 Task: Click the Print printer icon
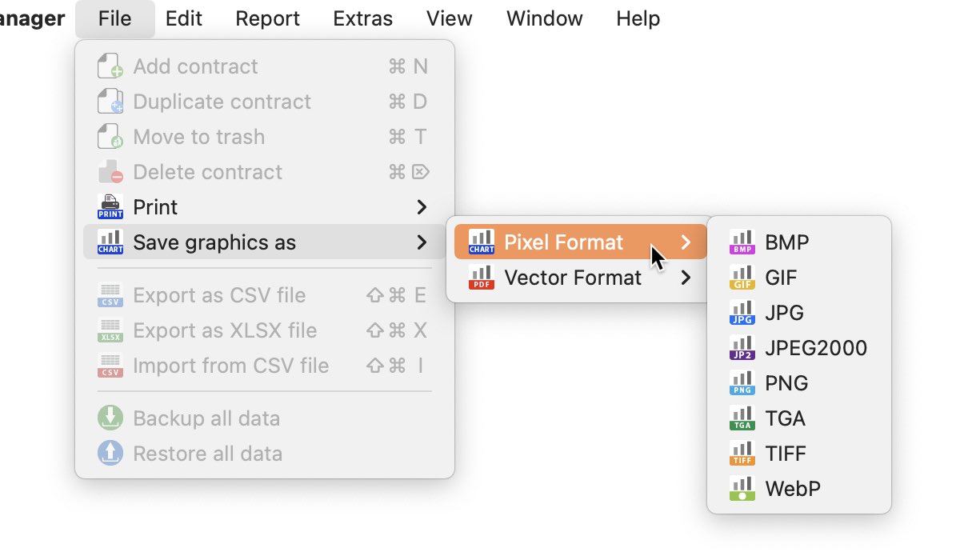click(x=110, y=207)
